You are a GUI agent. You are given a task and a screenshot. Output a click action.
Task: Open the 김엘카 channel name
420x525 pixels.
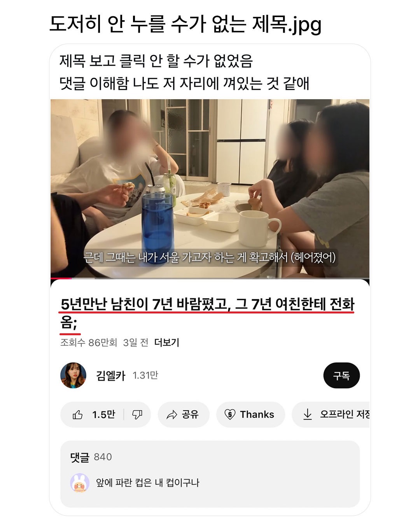[111, 376]
